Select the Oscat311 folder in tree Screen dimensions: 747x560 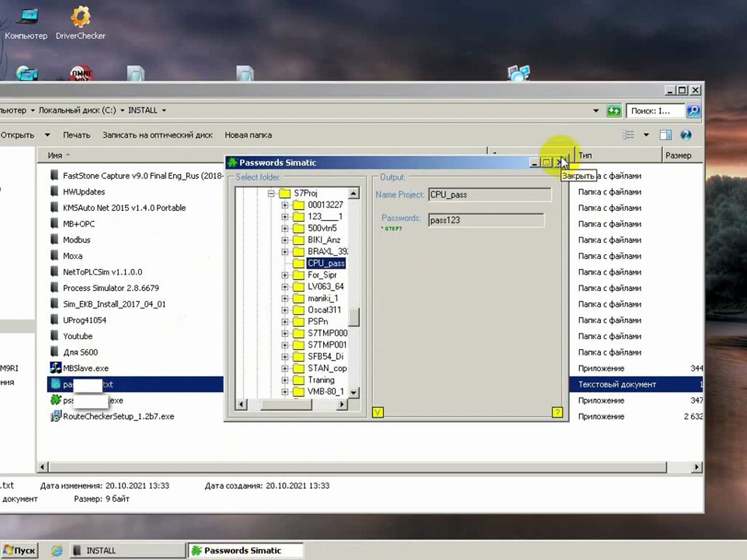[325, 310]
